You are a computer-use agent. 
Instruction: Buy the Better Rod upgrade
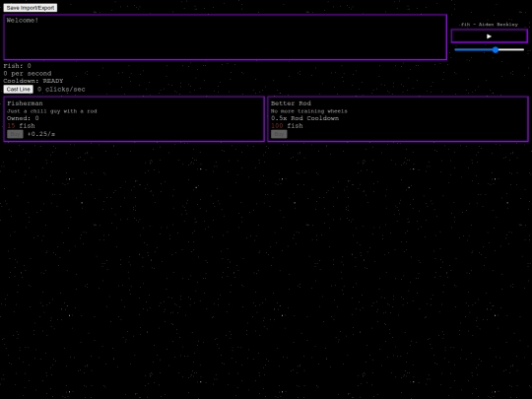[x=279, y=134]
